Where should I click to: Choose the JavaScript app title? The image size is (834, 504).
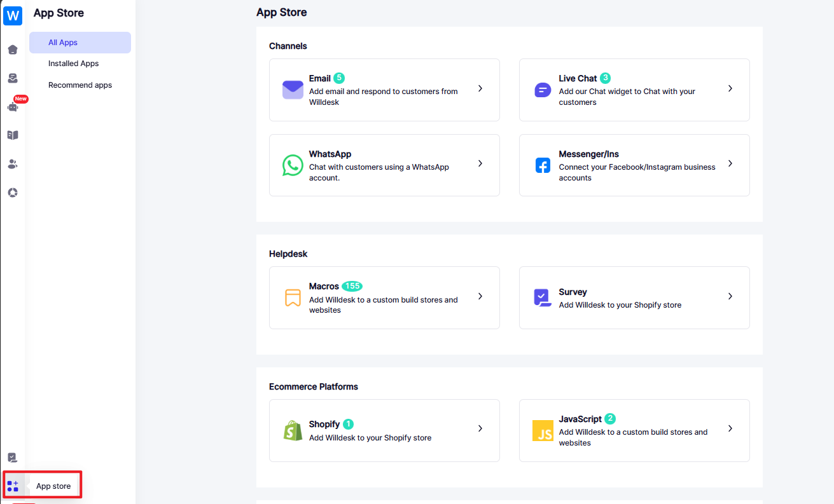click(580, 419)
